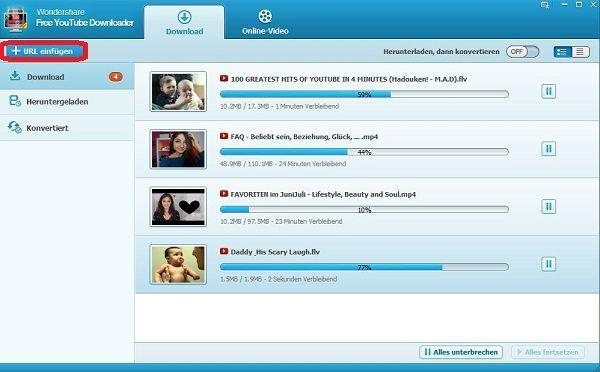Viewport: 600px width, 372px height.
Task: Click the 77% progress bar
Action: [364, 267]
